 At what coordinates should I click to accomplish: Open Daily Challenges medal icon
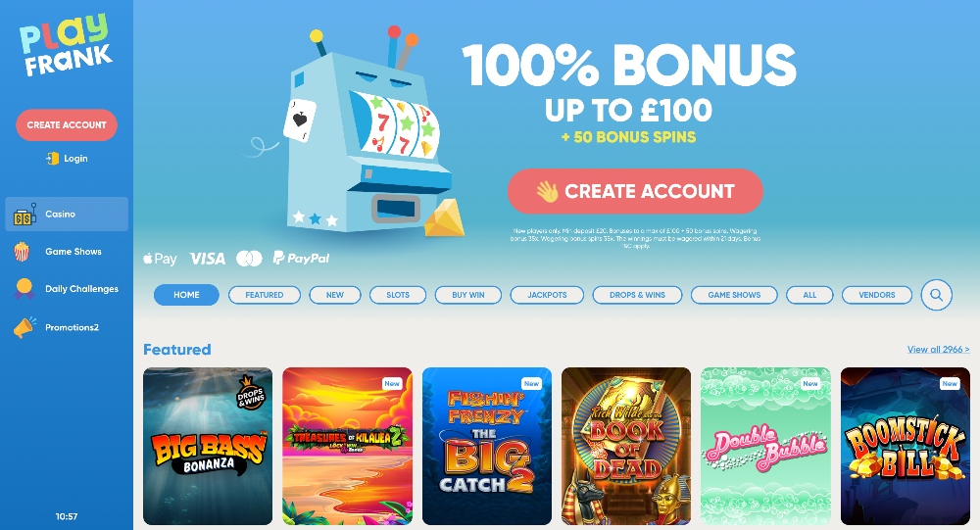[x=24, y=289]
